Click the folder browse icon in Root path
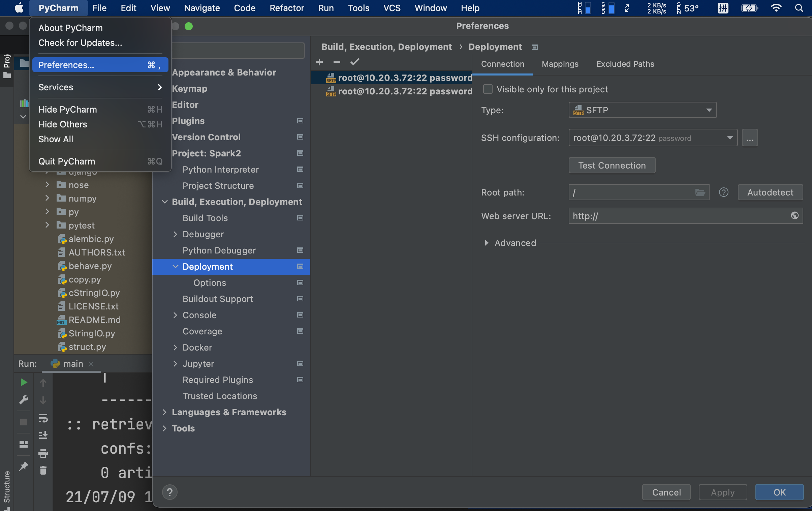The height and width of the screenshot is (511, 812). click(x=700, y=192)
